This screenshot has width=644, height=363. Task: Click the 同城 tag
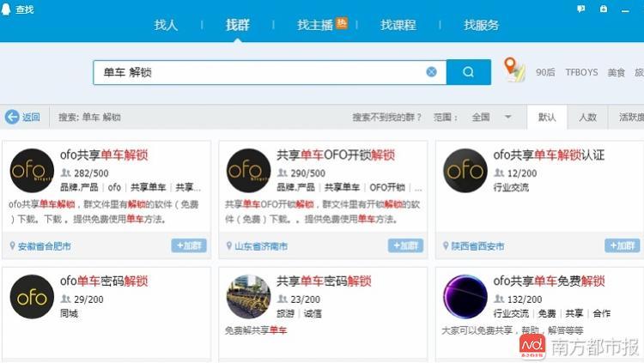click(69, 314)
